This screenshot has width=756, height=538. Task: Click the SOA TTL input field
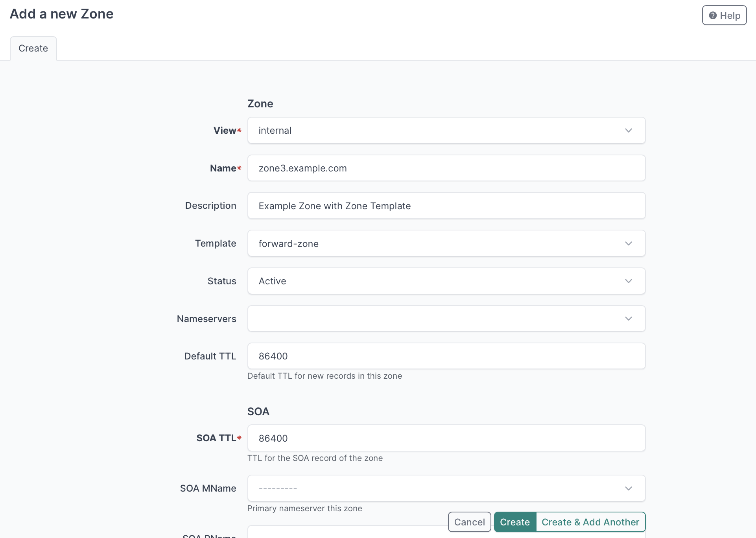[x=446, y=438]
